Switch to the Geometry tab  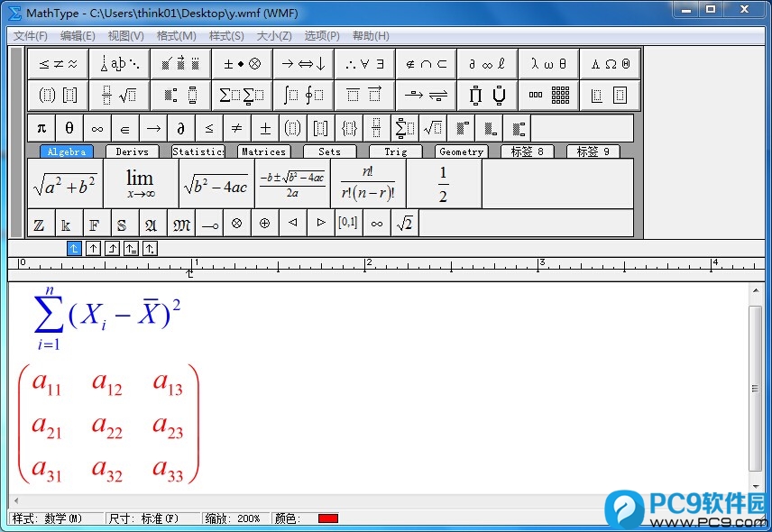pyautogui.click(x=462, y=151)
